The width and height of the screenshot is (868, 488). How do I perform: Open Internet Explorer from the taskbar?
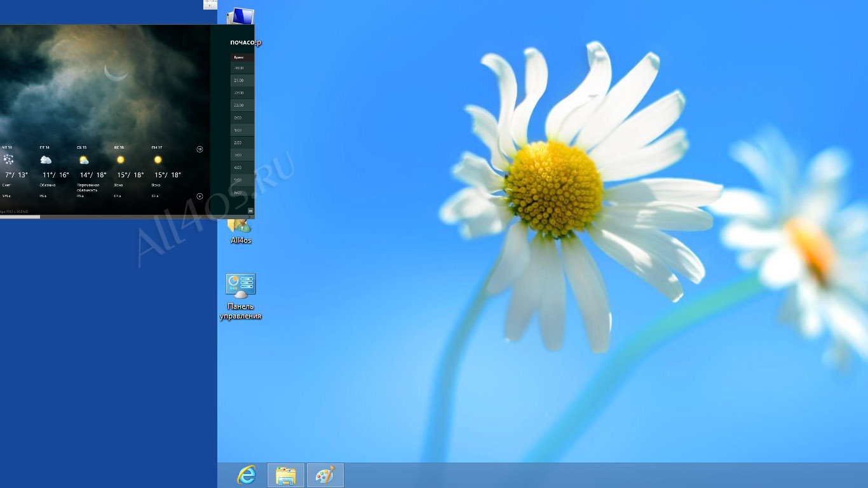247,475
